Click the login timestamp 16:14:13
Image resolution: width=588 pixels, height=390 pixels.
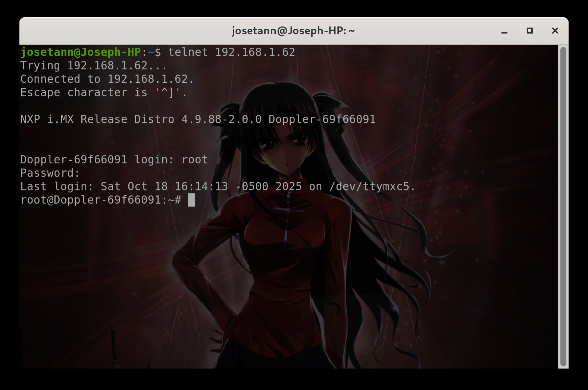pyautogui.click(x=201, y=186)
